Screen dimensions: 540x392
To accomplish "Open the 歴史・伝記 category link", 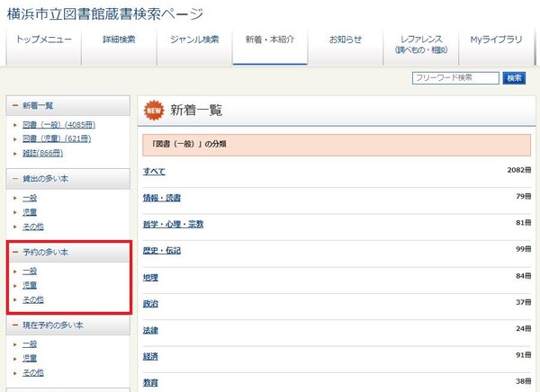I will click(162, 250).
